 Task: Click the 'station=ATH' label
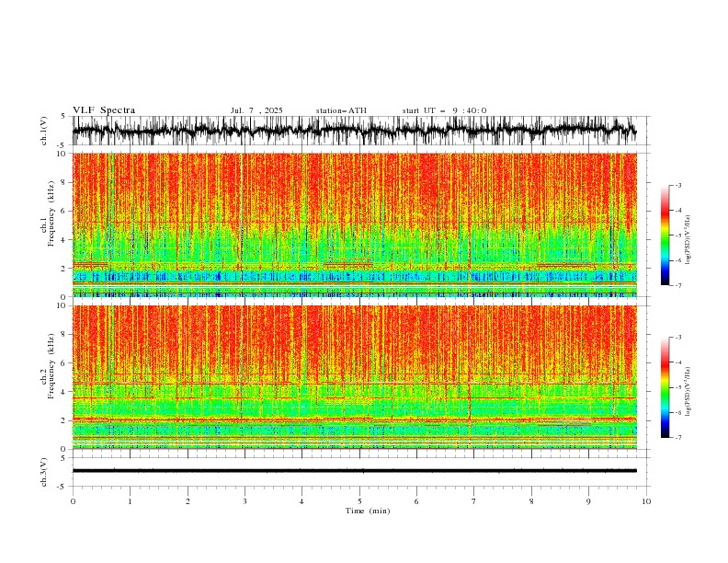click(x=341, y=110)
